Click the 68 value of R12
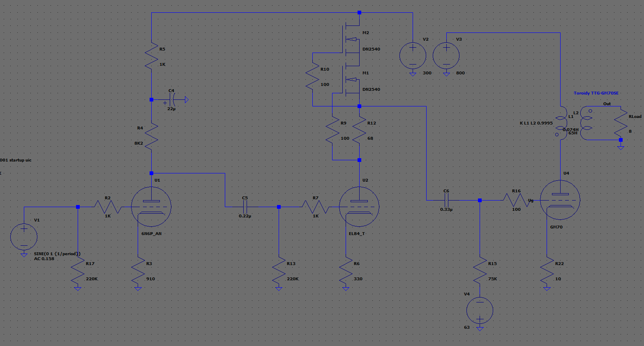This screenshot has width=644, height=346. click(x=370, y=138)
